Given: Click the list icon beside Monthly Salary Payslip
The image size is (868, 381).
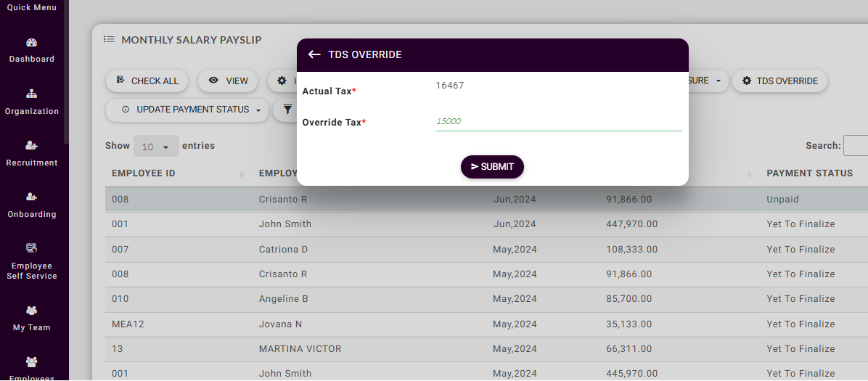Looking at the screenshot, I should coord(109,40).
